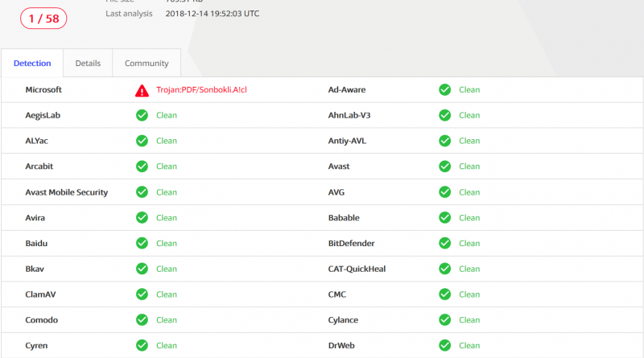
Task: Select the Microsoft engine name
Action: pos(43,89)
